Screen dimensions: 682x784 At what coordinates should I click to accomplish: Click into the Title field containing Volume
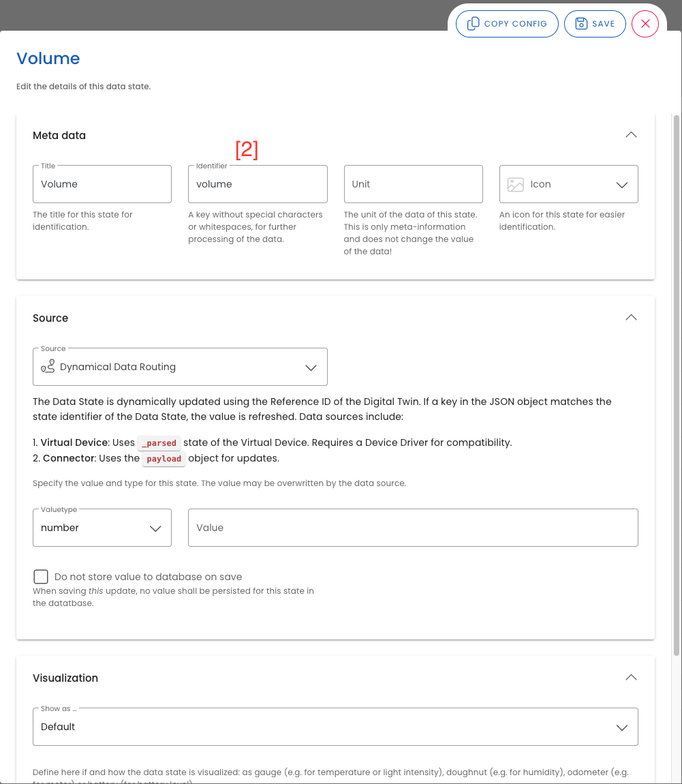102,184
